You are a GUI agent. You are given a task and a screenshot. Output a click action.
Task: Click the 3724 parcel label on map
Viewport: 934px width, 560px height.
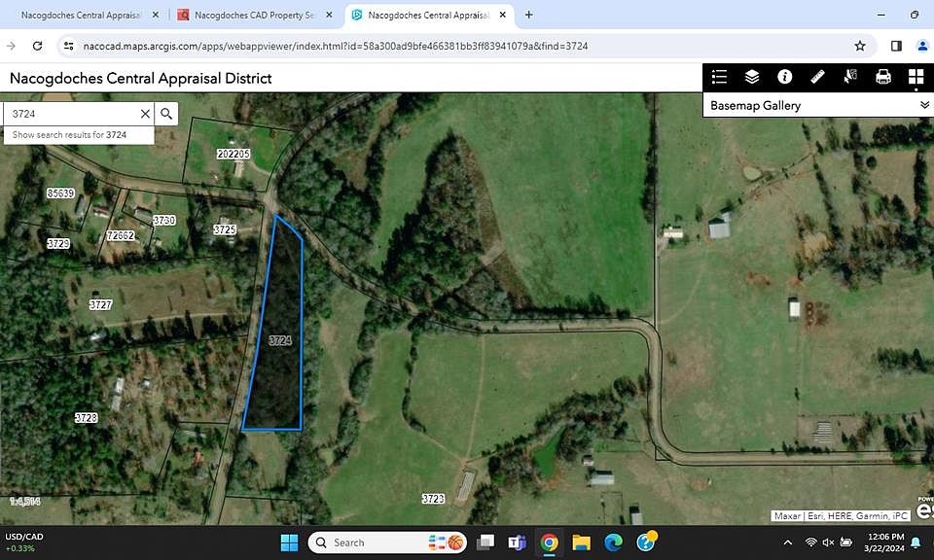[280, 340]
